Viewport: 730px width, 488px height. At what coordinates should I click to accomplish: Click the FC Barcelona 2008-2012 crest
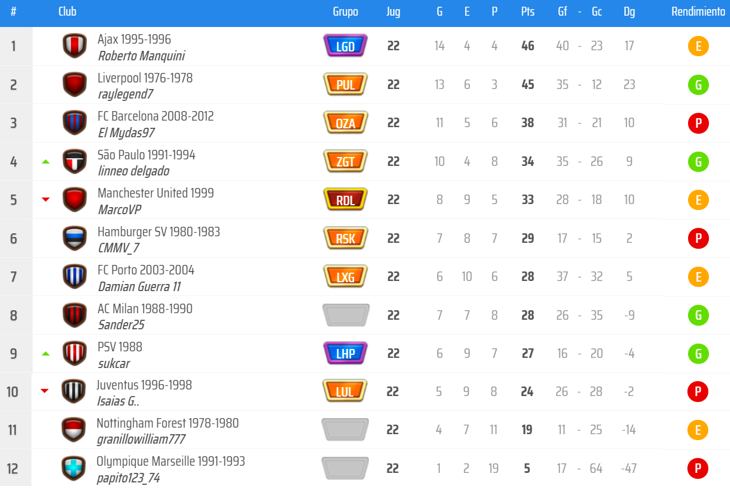[x=75, y=123]
